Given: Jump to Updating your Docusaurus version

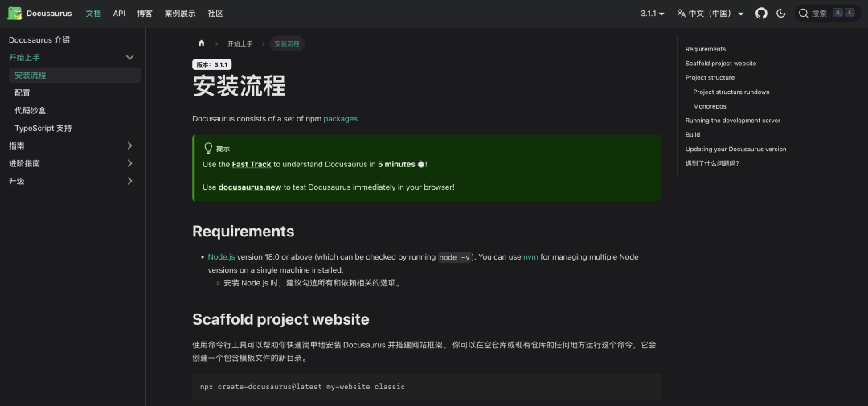Looking at the screenshot, I should coord(735,149).
